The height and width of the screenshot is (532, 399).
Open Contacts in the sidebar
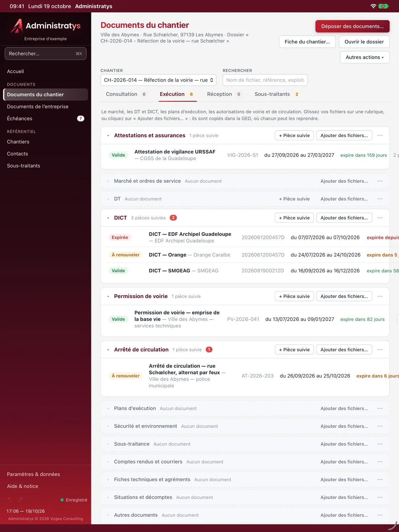pos(46,154)
